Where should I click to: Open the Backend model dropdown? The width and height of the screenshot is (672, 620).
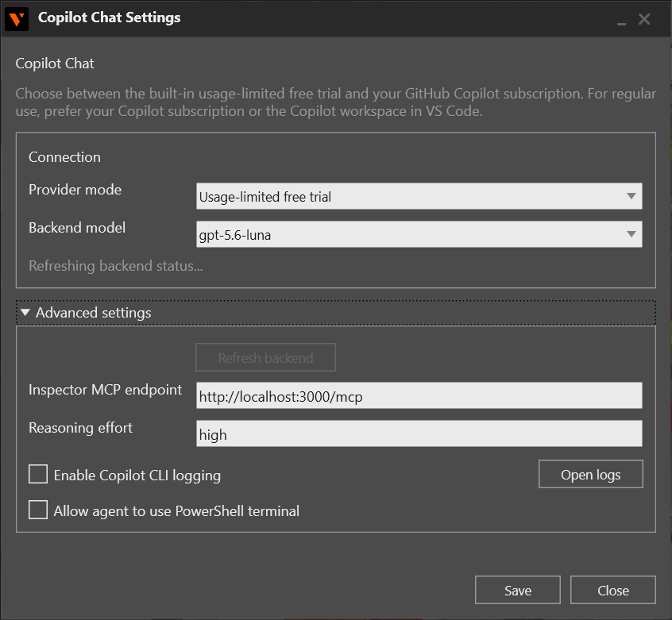[419, 234]
